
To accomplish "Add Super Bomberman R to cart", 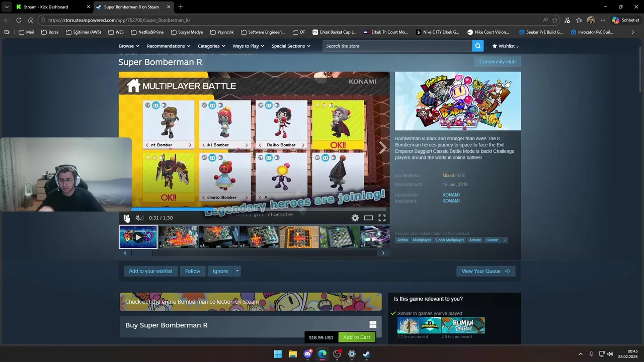I will [357, 337].
